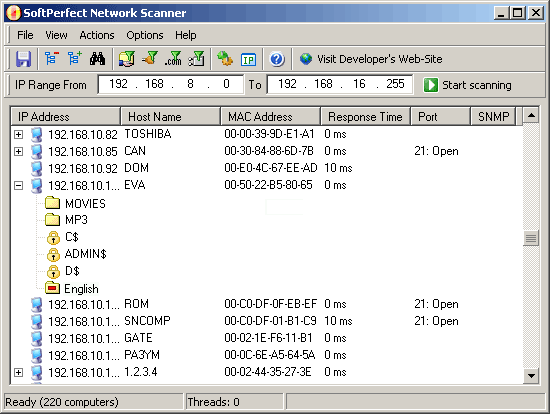Collapse the EVA host node
Image resolution: width=550 pixels, height=414 pixels.
click(18, 186)
